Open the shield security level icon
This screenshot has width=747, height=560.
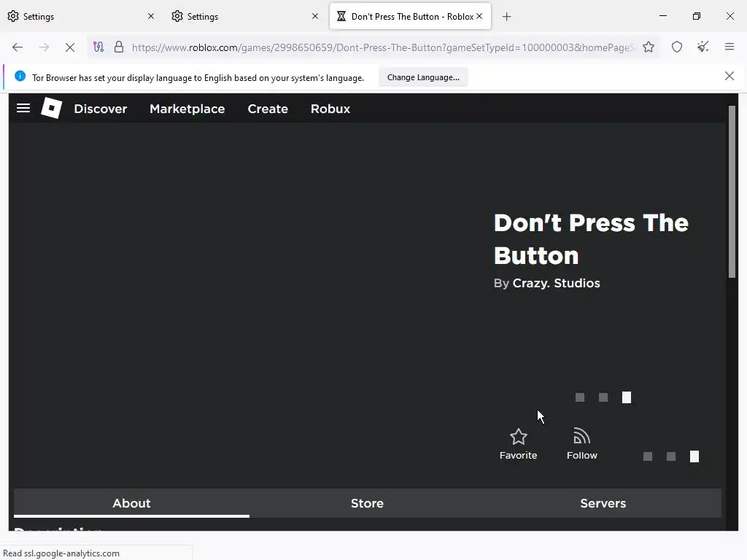click(677, 47)
